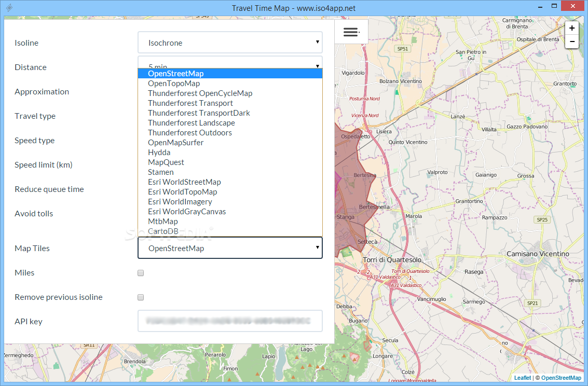Viewport: 588px width, 386px height.
Task: Collapse the Map Tiles dropdown showing OpenStreetMap
Action: (x=230, y=248)
